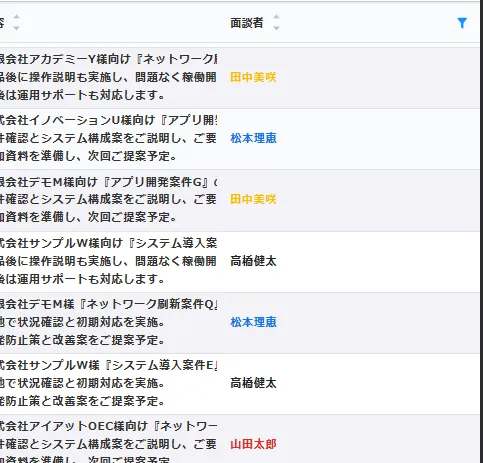Image resolution: width=483 pixels, height=463 pixels.
Task: Click ascending sort arrow beside 容 column
Action: [16, 17]
